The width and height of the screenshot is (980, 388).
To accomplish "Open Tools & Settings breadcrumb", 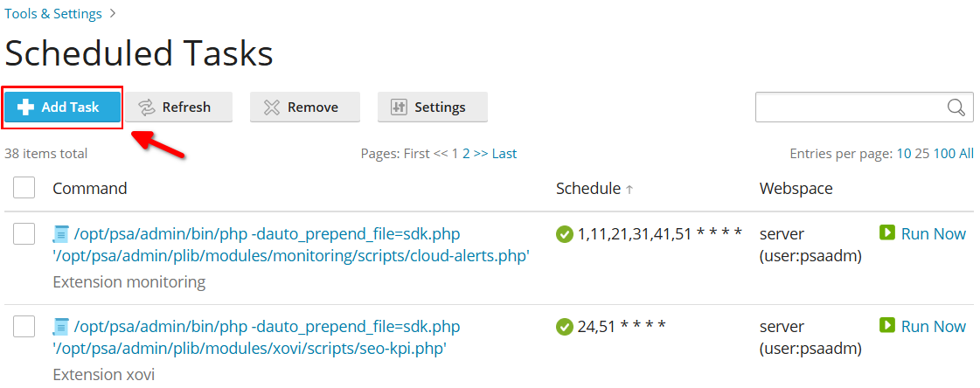I will (53, 14).
